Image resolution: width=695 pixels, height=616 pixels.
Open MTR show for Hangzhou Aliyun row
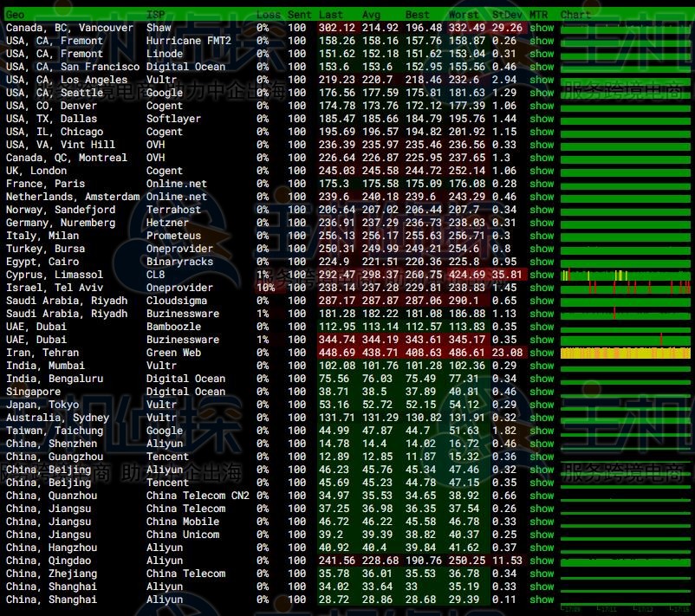pyautogui.click(x=542, y=548)
